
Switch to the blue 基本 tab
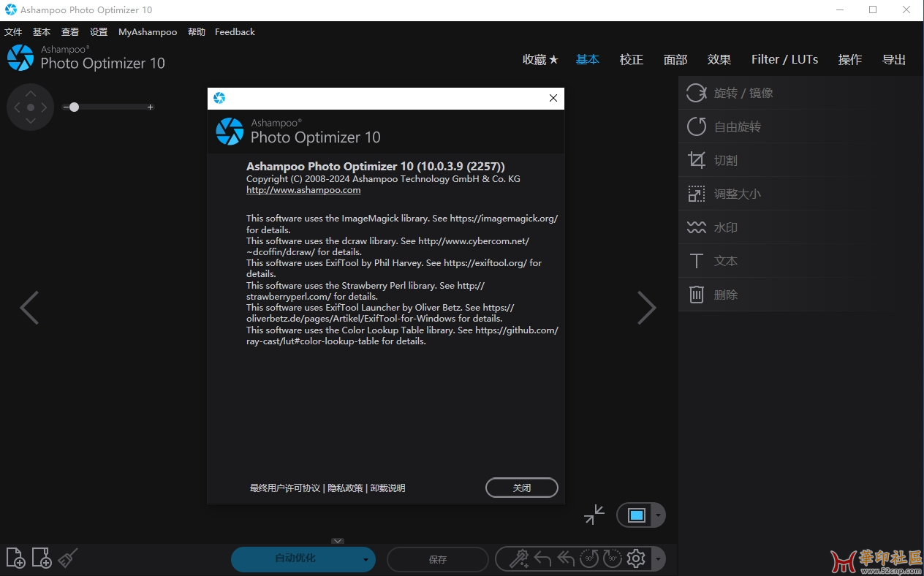coord(588,60)
